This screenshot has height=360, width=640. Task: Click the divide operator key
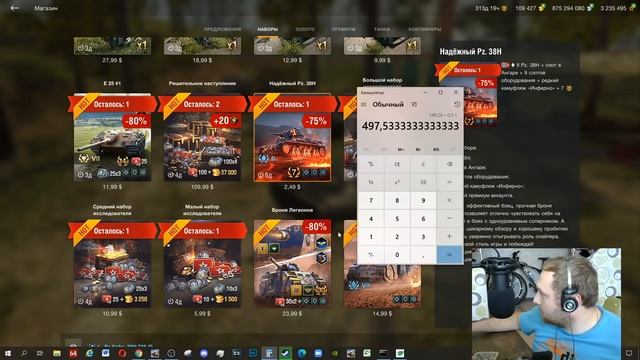click(x=449, y=182)
